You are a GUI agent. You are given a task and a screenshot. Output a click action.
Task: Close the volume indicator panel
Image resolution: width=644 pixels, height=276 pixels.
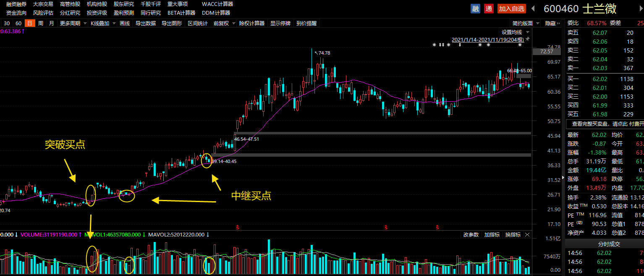(x=528, y=235)
